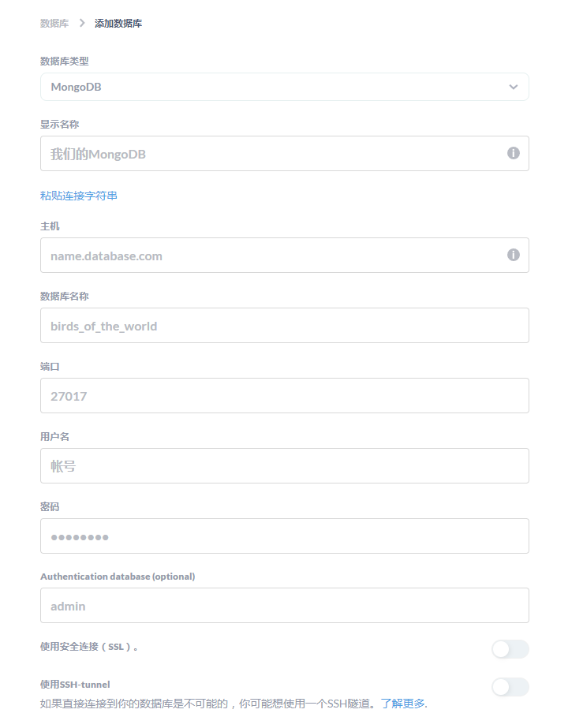Turn on the SSH-tunnel toggle
The image size is (568, 728).
coord(510,687)
